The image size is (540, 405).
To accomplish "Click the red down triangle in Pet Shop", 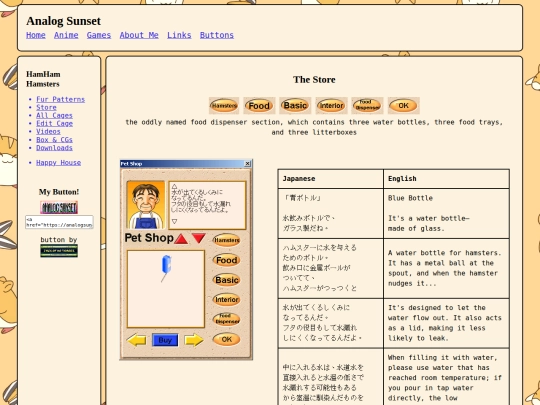I will point(199,238).
